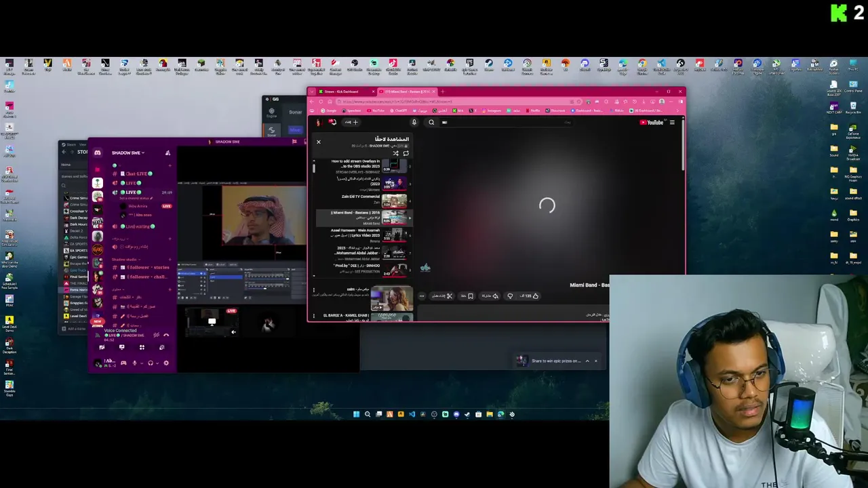Open the Instagram bookmark
The width and height of the screenshot is (868, 488).
pyautogui.click(x=492, y=110)
